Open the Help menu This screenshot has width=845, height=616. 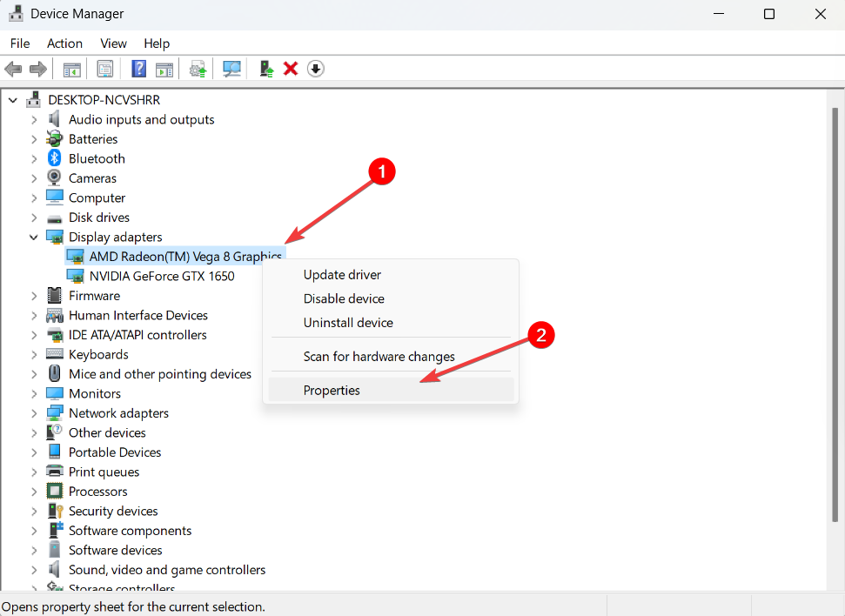(x=157, y=44)
